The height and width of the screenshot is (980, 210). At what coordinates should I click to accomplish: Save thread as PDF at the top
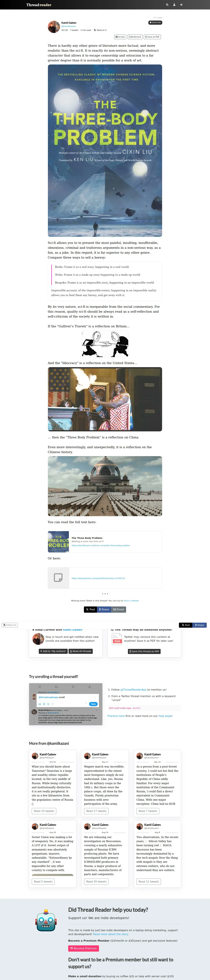tap(152, 37)
